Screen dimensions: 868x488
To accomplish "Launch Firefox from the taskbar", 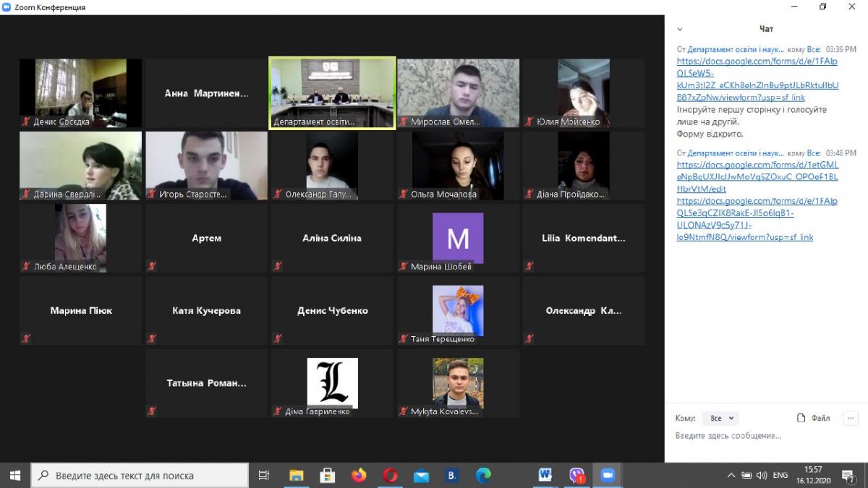I will click(359, 475).
